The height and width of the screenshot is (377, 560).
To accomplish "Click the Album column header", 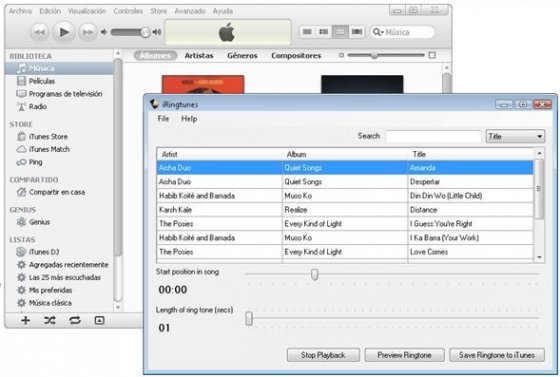I will click(345, 154).
